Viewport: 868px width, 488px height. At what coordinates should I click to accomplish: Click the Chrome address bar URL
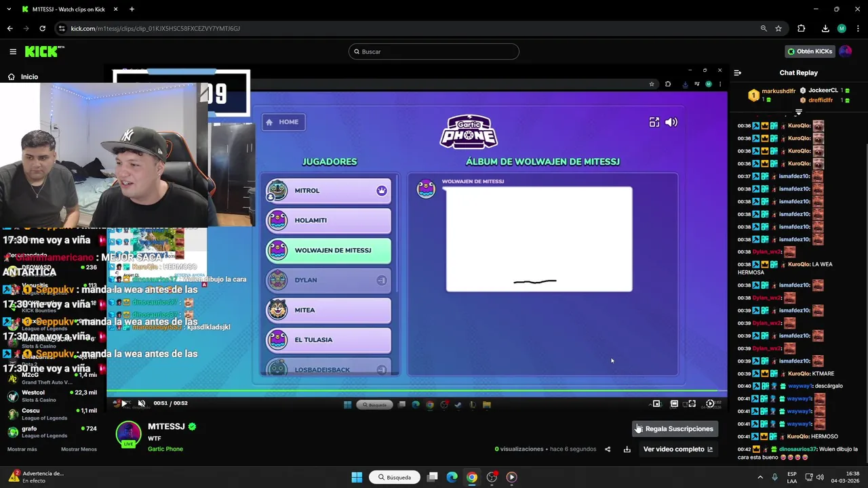pos(155,28)
